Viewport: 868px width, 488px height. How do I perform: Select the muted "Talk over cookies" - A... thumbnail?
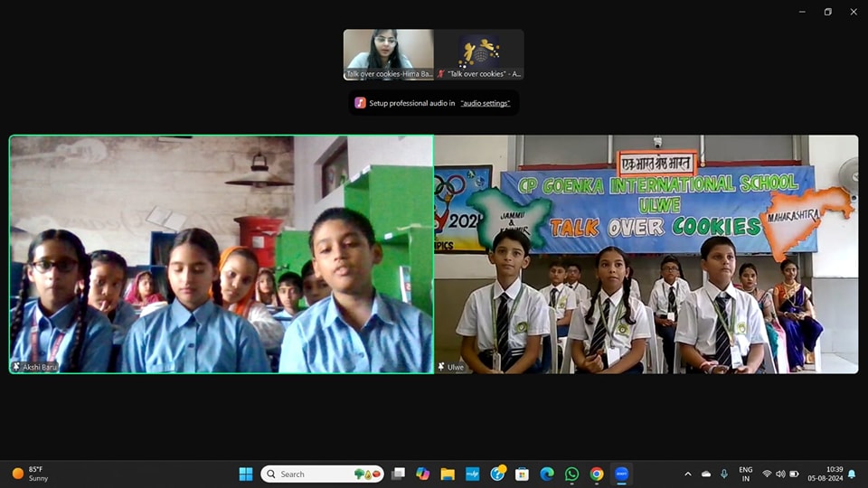coord(479,55)
